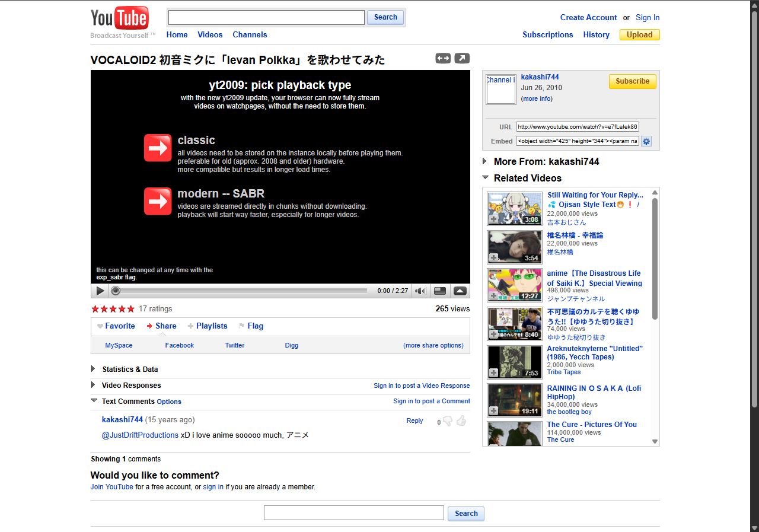The height and width of the screenshot is (532, 759).
Task: Toggle the player size button
Action: pos(440,291)
